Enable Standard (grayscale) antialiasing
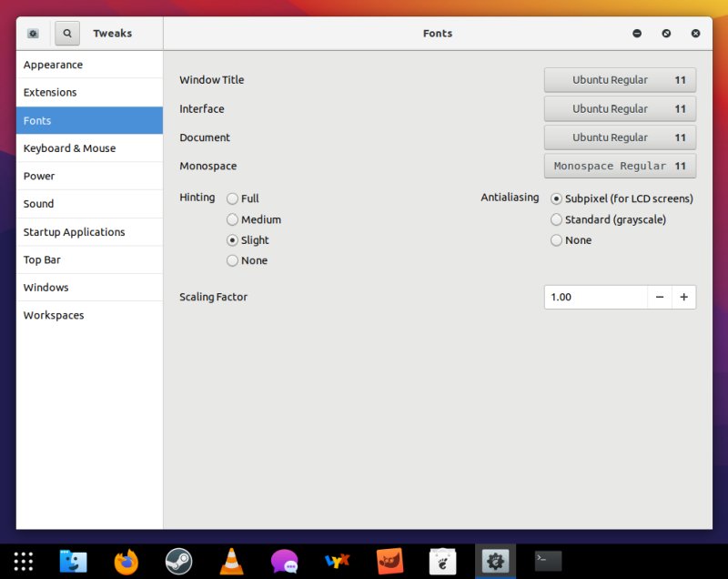The width and height of the screenshot is (728, 579). point(556,219)
